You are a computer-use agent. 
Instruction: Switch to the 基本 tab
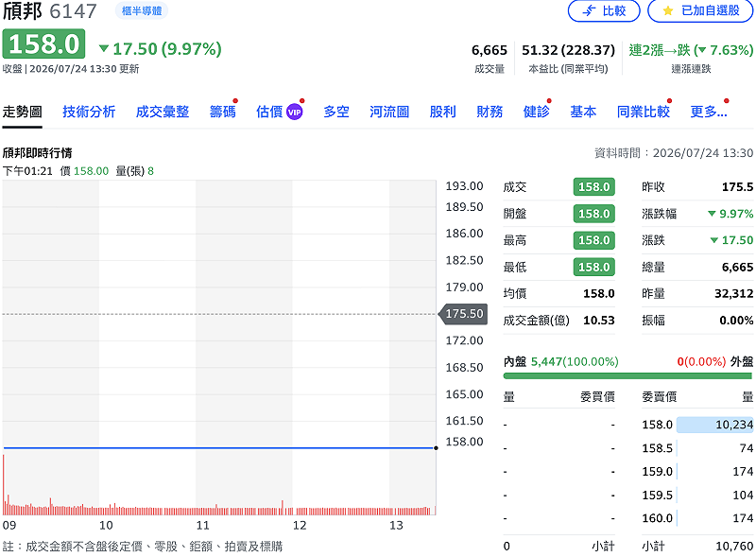coord(583,112)
